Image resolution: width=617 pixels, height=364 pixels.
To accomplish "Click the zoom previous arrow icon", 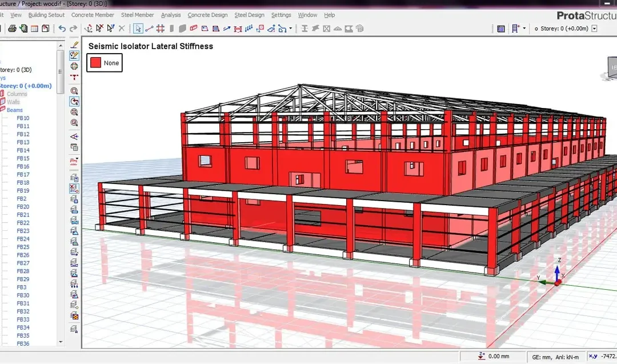I will tap(74, 102).
